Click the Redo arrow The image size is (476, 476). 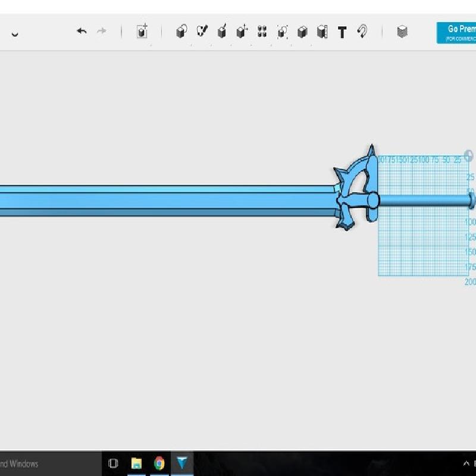coord(102,32)
